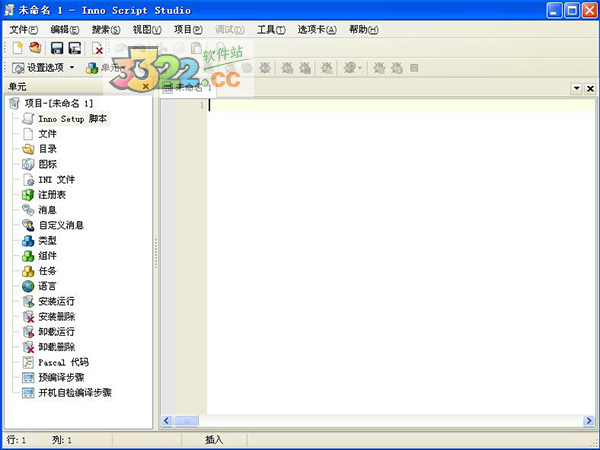Open the 搜索(S) menu
Viewport: 600px width, 450px height.
tap(106, 29)
